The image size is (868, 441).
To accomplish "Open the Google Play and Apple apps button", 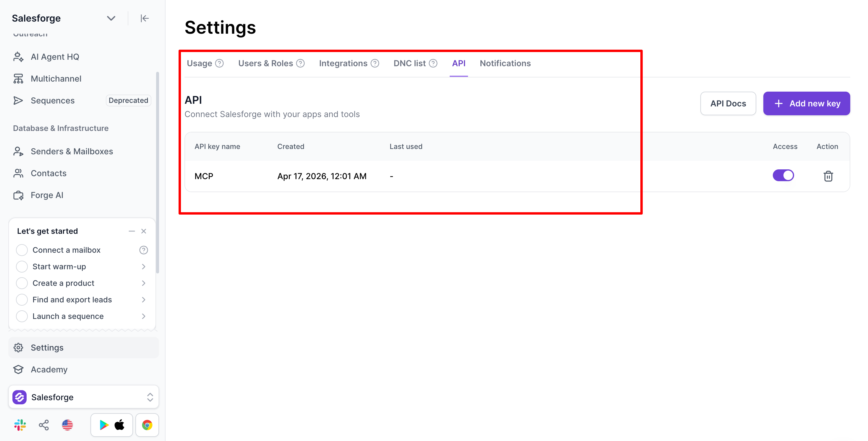I will (x=111, y=425).
